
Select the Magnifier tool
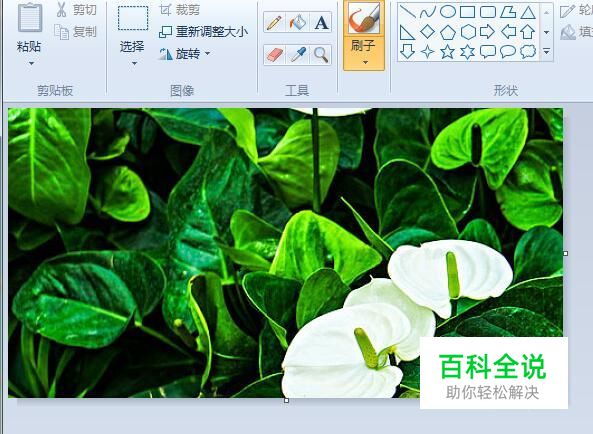coord(321,55)
